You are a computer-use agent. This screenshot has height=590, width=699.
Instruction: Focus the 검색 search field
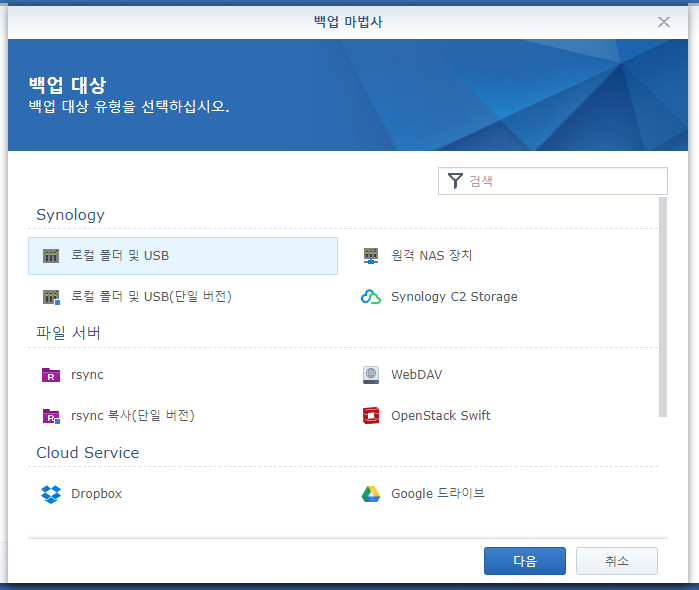click(553, 181)
